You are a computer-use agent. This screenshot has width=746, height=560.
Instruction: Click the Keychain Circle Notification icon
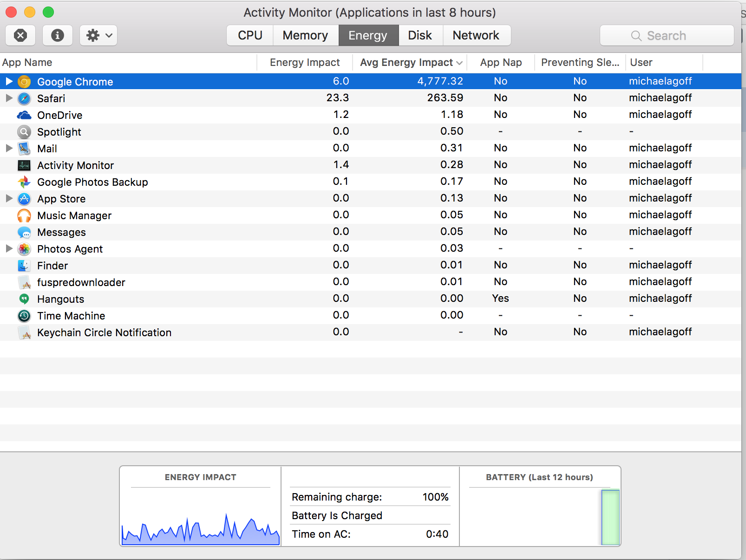tap(24, 332)
